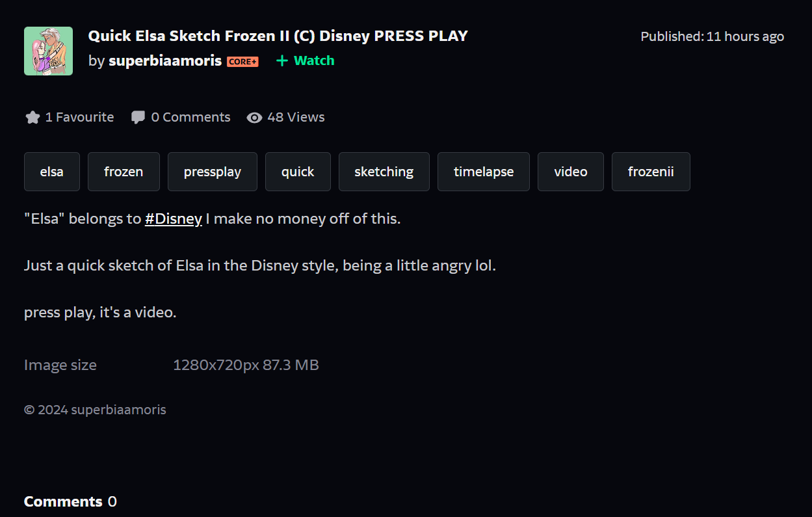Viewport: 812px width, 517px height.
Task: Click the deviation title text
Action: tap(278, 36)
